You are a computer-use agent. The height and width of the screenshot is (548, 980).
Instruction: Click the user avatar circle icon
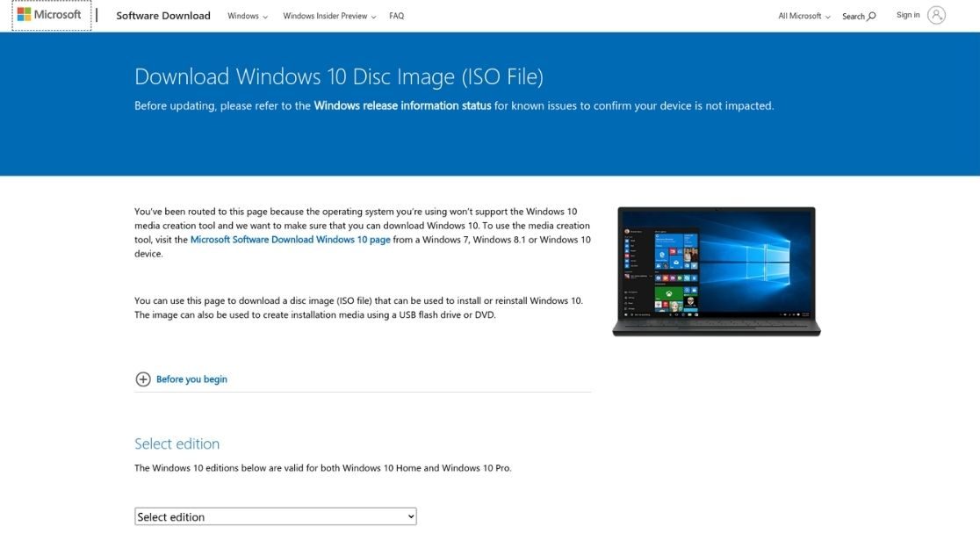click(936, 15)
